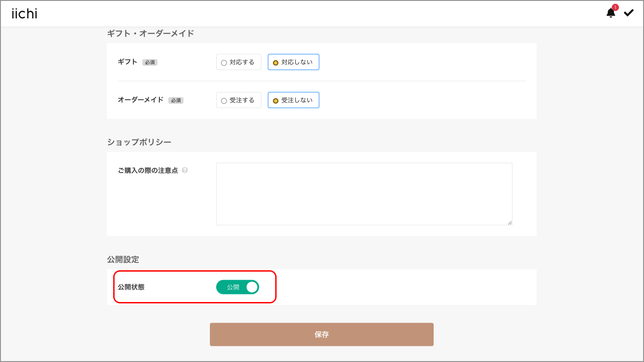644x362 pixels.
Task: Click the 公開状態 label
Action: (x=131, y=287)
